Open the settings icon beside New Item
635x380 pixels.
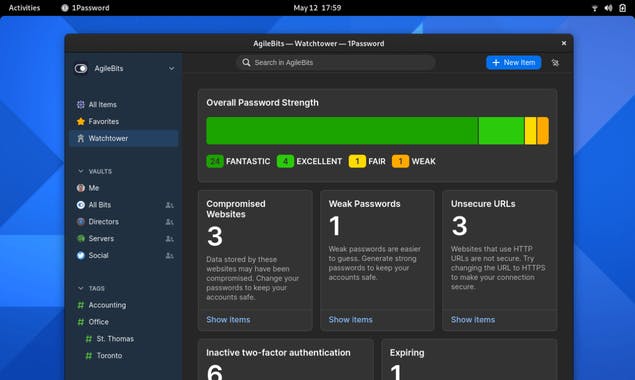point(555,63)
